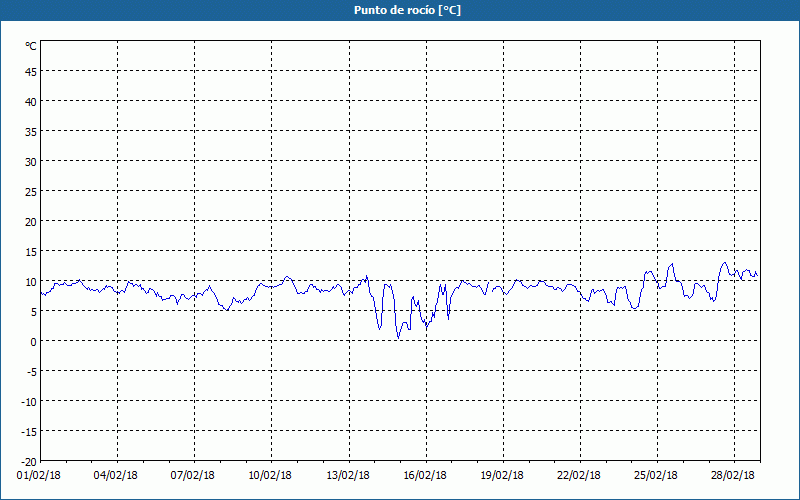Click the y-axis value 35
This screenshot has height=500, width=800.
(31, 132)
